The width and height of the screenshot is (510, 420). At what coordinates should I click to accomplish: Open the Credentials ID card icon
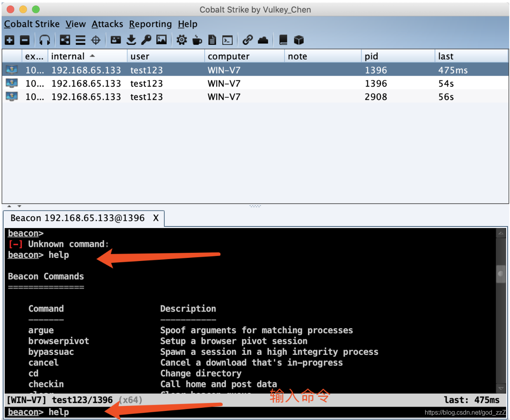(116, 40)
